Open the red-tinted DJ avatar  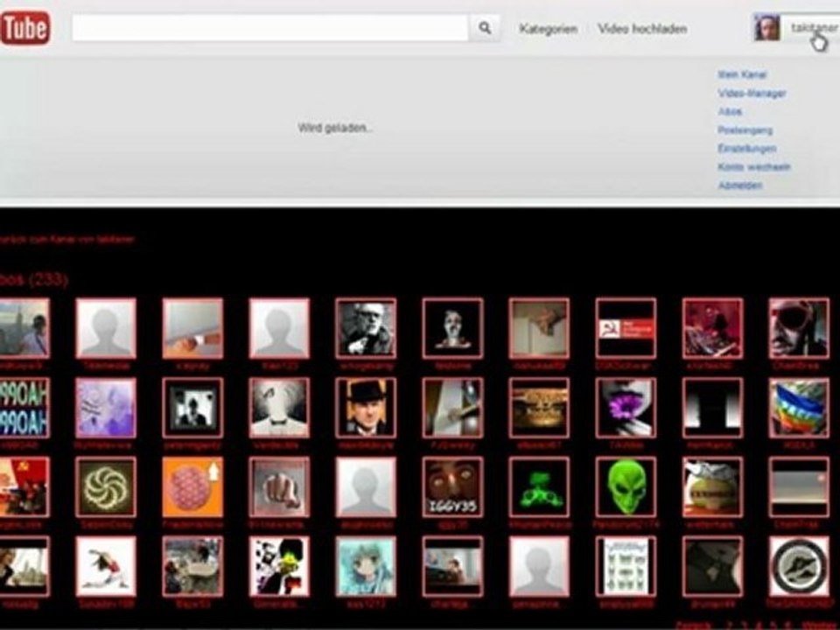712,328
